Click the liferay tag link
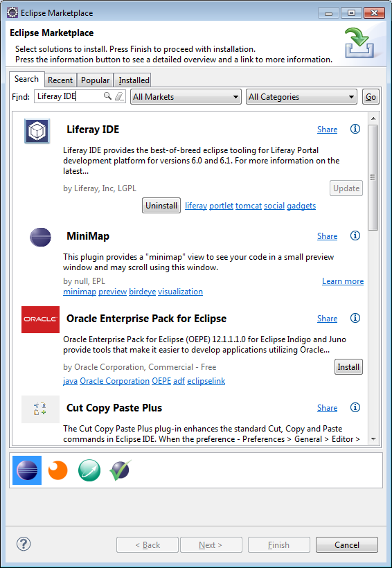Viewport: 392px width, 568px height. tap(196, 206)
